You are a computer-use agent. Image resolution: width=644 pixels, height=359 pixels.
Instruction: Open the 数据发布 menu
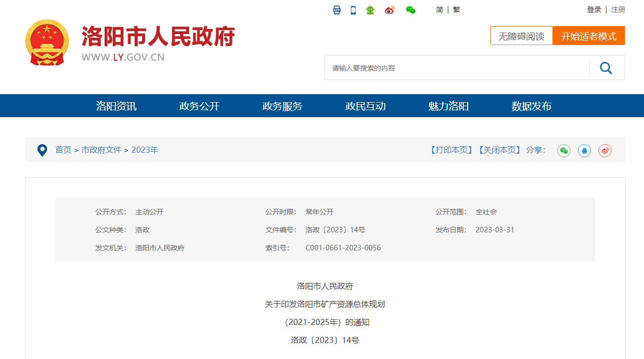click(x=531, y=106)
